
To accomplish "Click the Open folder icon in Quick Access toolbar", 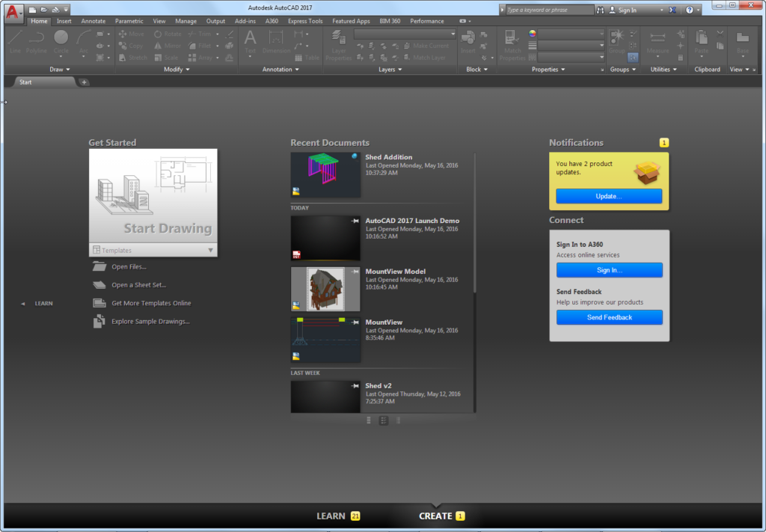I will [x=44, y=10].
